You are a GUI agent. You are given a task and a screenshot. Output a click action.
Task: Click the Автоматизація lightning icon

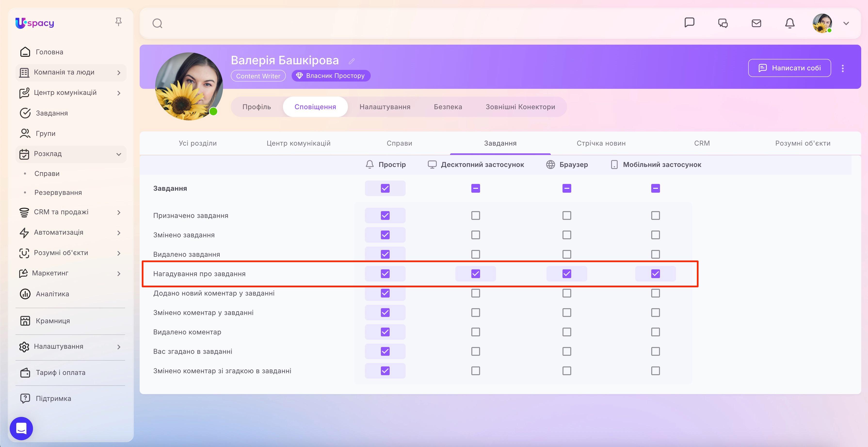coord(24,232)
